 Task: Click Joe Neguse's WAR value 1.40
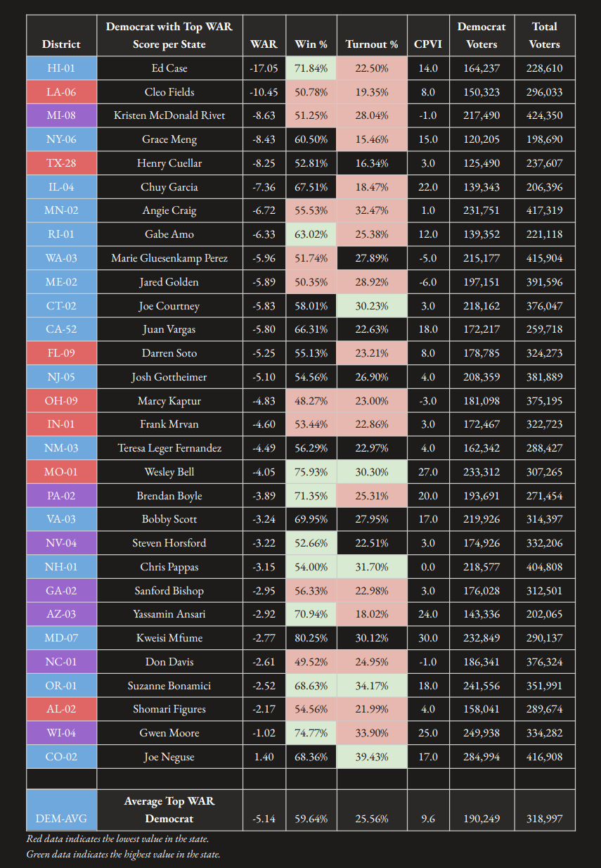264,757
